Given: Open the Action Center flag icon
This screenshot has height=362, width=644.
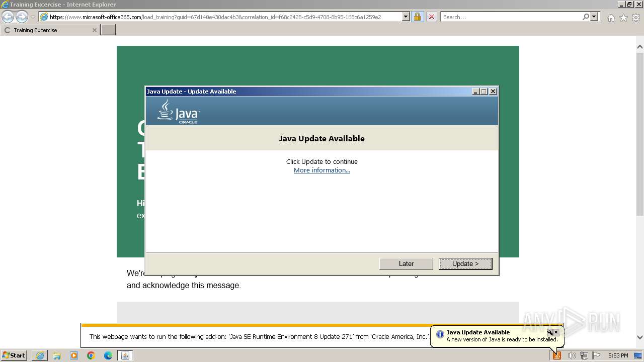Looking at the screenshot, I should tap(596, 355).
